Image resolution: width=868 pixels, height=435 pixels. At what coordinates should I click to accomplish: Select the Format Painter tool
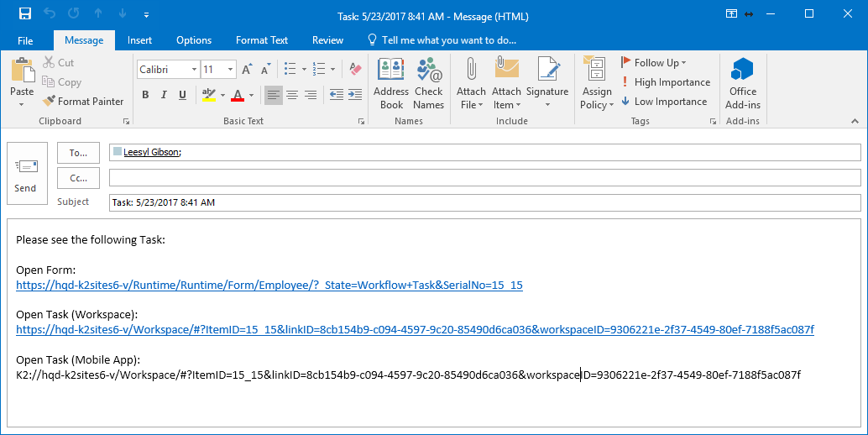tap(83, 102)
